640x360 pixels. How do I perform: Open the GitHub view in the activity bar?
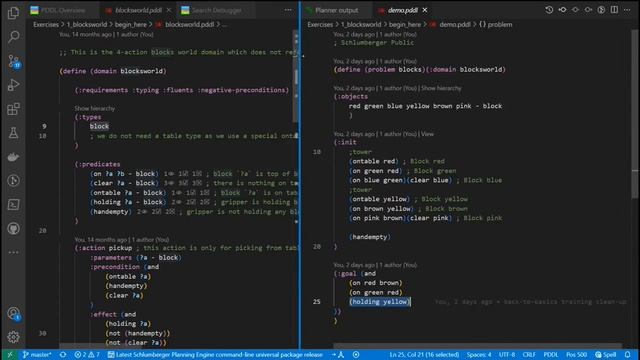pyautogui.click(x=13, y=229)
